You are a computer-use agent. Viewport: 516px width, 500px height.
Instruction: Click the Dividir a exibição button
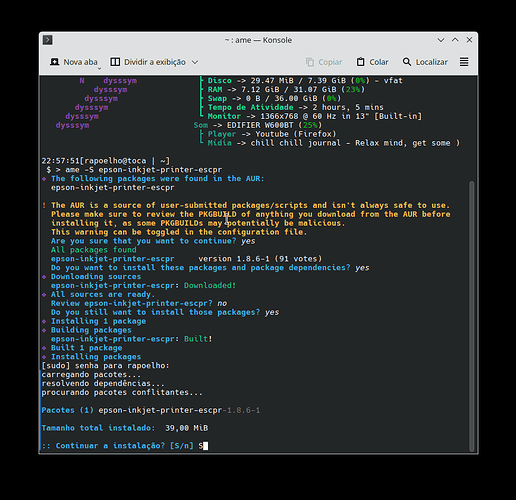(148, 62)
